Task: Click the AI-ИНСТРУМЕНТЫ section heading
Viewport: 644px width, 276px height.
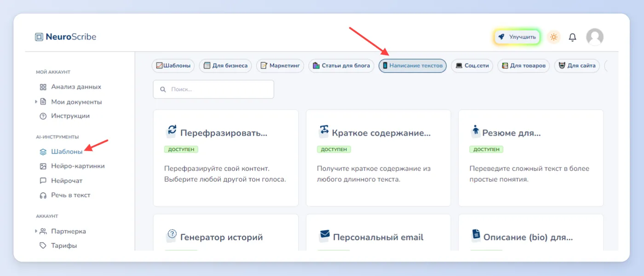Action: (57, 137)
